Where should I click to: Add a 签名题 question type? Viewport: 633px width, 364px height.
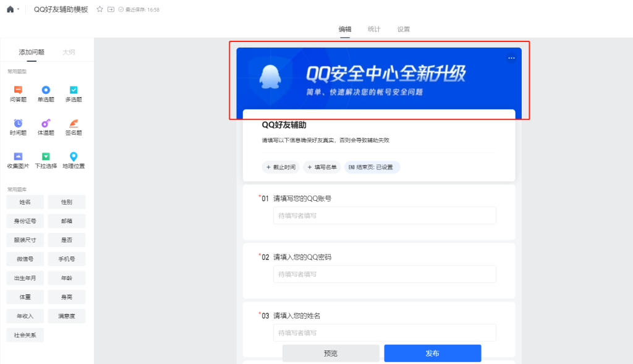(74, 127)
